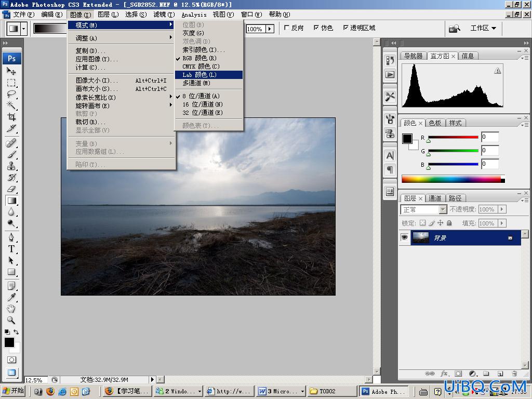
Task: Select the Brush tool
Action: pyautogui.click(x=11, y=154)
